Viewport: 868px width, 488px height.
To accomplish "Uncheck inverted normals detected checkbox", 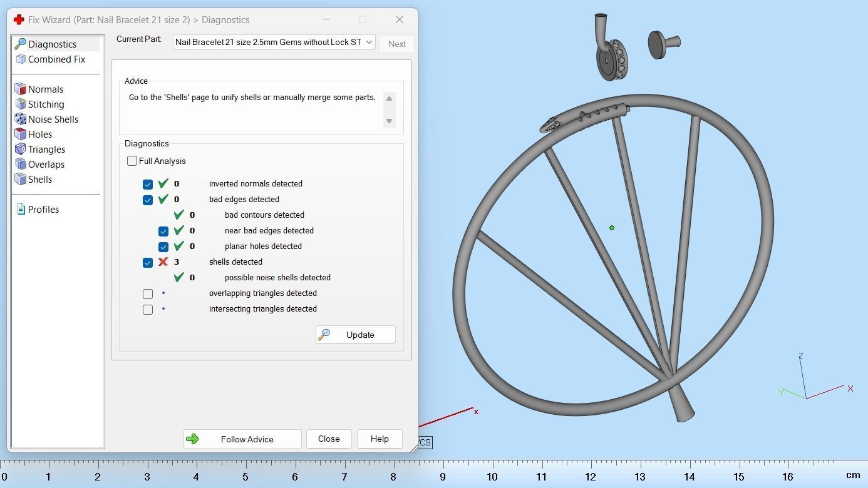I will coord(148,184).
